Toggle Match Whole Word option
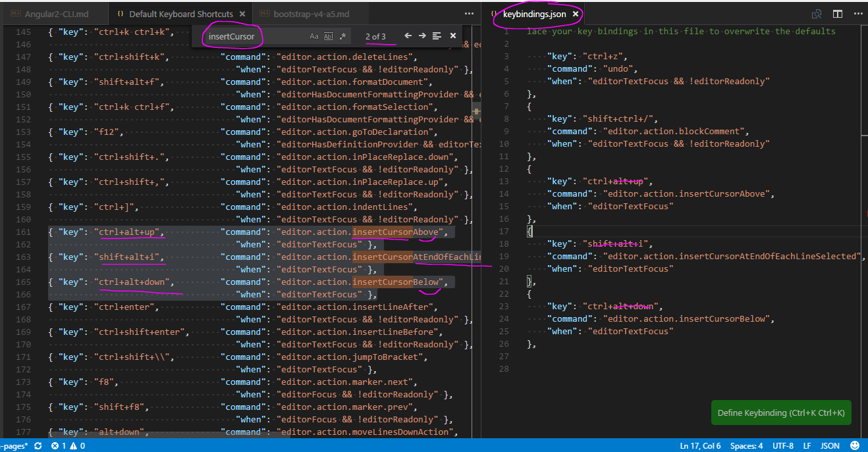The height and width of the screenshot is (452, 868). coord(329,36)
